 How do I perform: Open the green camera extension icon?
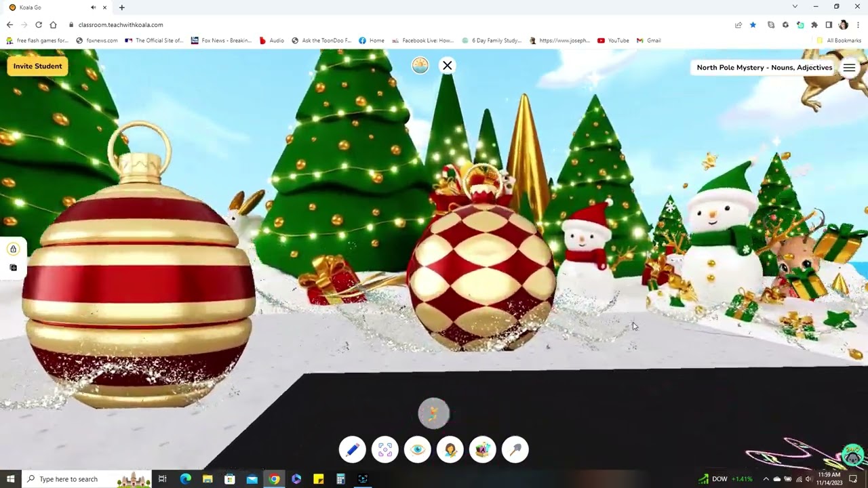[x=800, y=25]
